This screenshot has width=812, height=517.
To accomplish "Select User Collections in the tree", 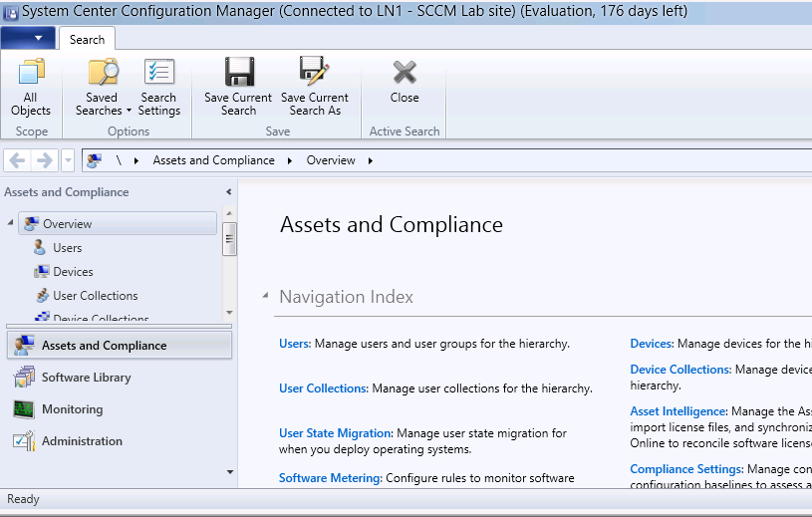I will [96, 296].
